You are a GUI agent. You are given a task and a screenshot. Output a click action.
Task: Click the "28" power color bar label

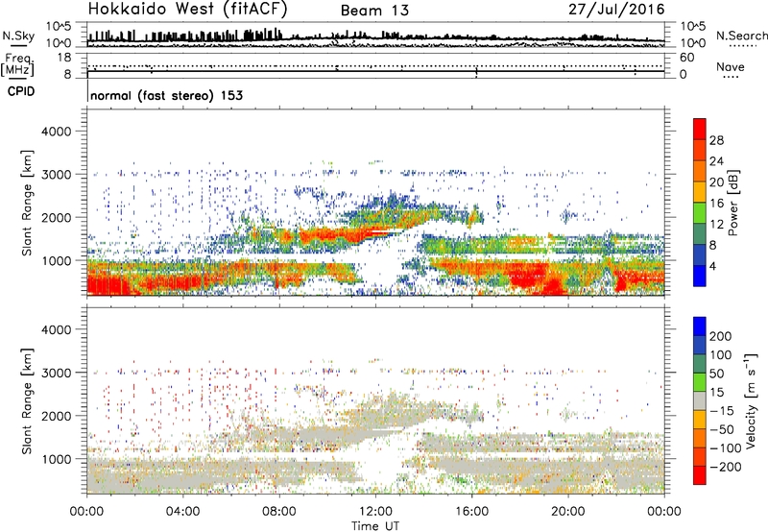pos(716,140)
